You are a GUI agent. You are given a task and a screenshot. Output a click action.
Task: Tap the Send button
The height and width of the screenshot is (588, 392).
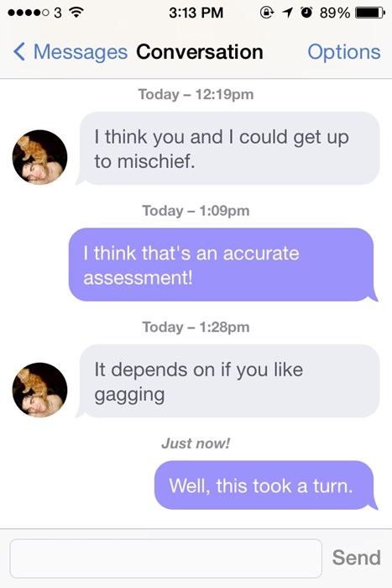click(x=357, y=558)
